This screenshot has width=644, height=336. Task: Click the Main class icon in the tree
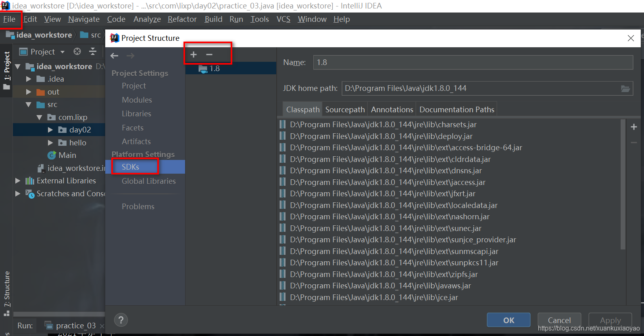click(x=52, y=155)
